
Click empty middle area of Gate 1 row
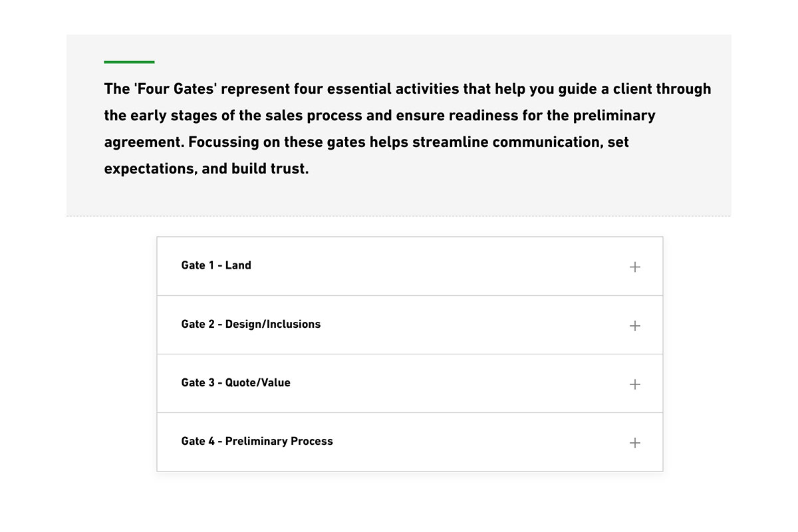tap(439, 266)
